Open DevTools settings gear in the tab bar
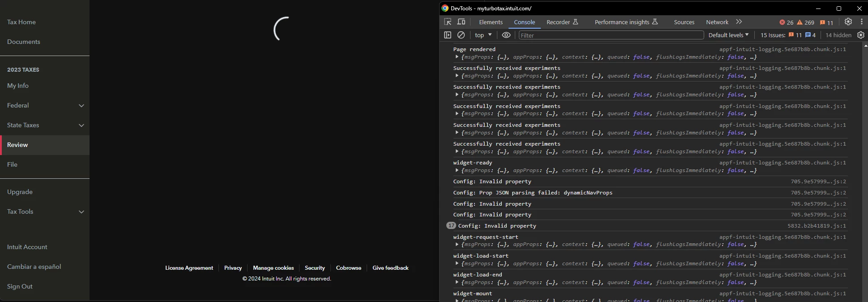Image resolution: width=868 pixels, height=302 pixels. (848, 22)
